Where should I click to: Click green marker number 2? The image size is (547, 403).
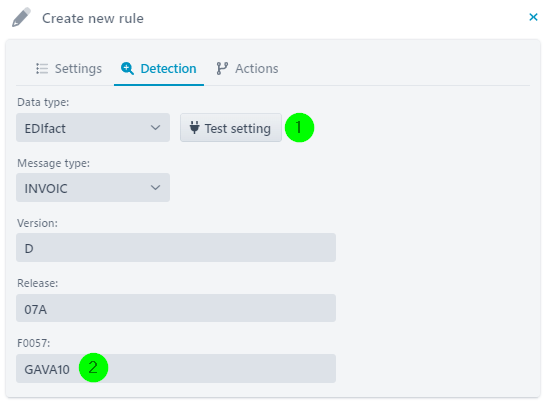(93, 367)
